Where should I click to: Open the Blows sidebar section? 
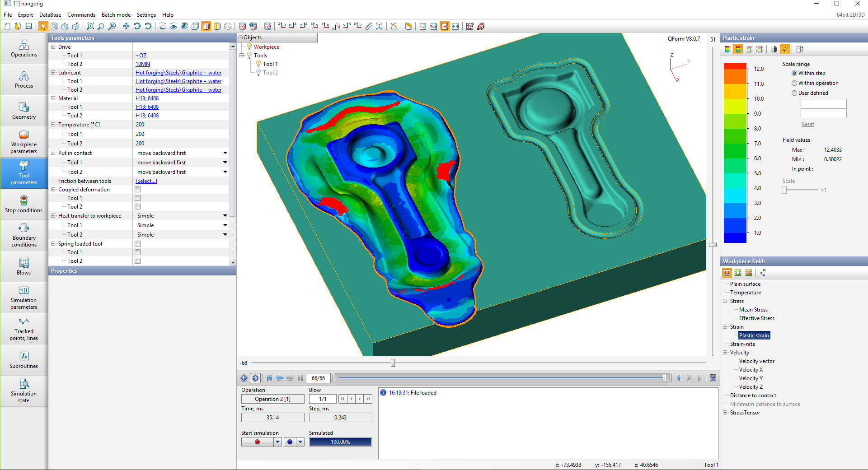coord(24,266)
